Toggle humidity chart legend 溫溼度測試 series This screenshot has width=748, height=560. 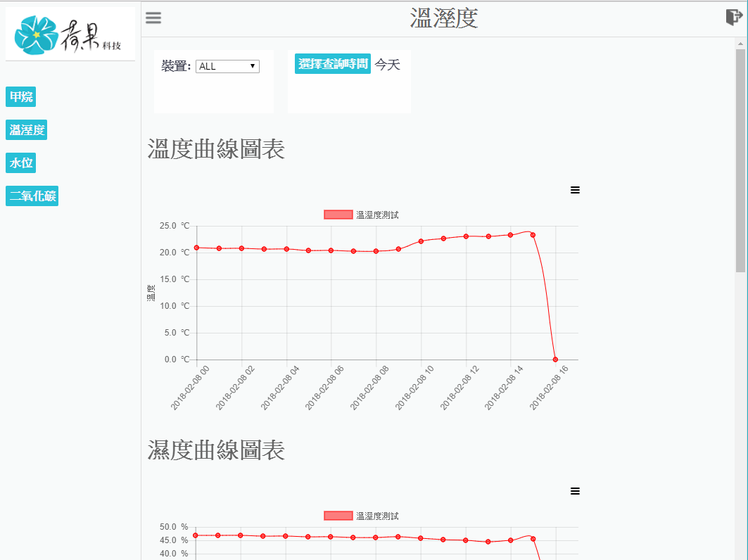pyautogui.click(x=362, y=516)
